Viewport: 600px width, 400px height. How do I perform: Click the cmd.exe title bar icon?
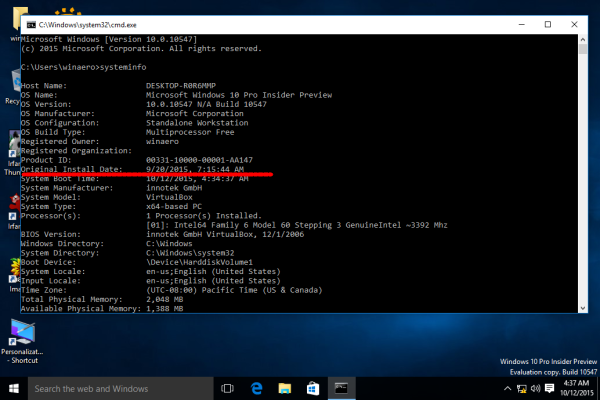click(x=31, y=25)
